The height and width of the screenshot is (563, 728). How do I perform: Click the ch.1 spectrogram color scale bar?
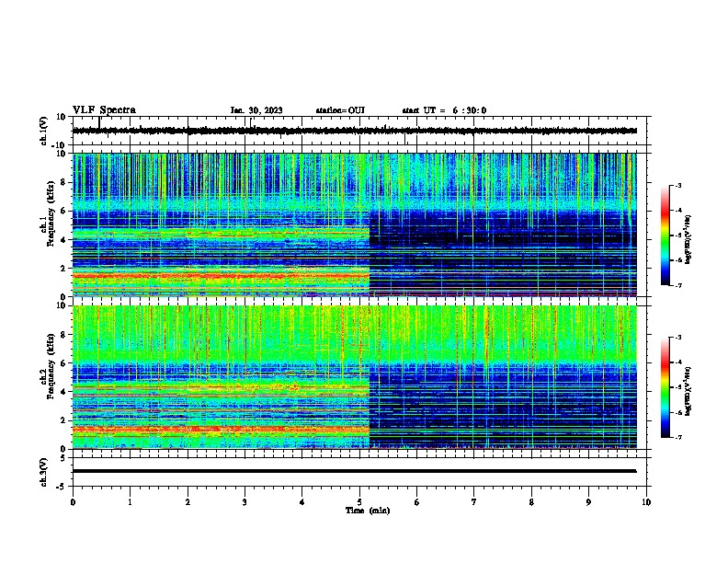coord(665,236)
